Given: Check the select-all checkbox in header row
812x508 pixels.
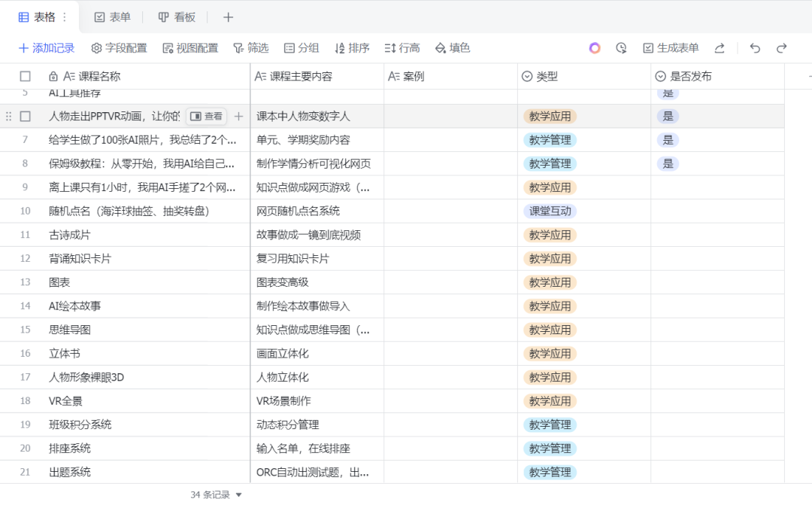Looking at the screenshot, I should pos(26,75).
